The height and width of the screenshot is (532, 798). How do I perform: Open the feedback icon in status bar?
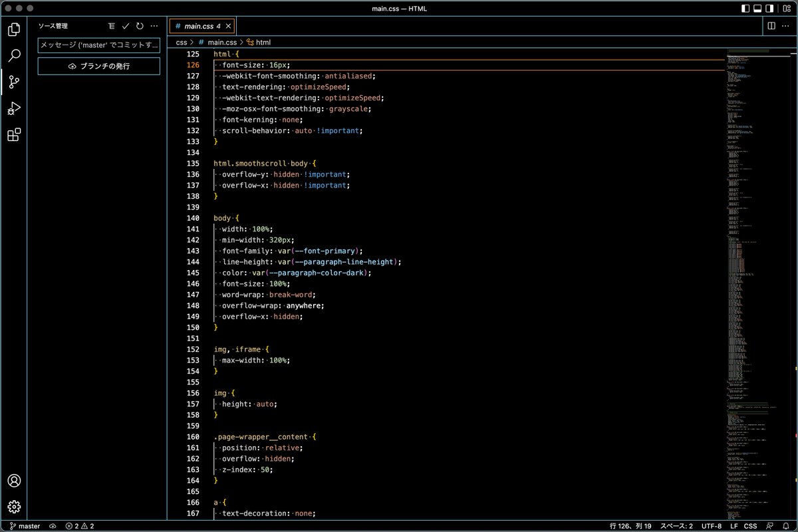point(769,526)
